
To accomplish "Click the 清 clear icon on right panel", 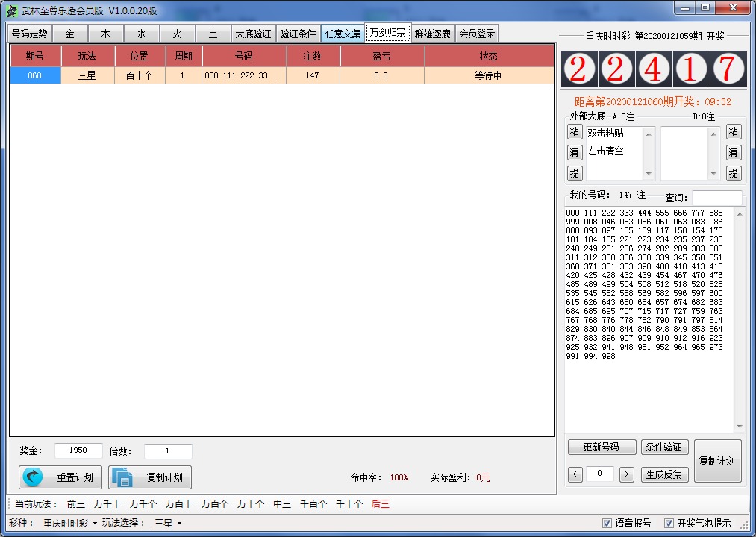I will click(734, 152).
